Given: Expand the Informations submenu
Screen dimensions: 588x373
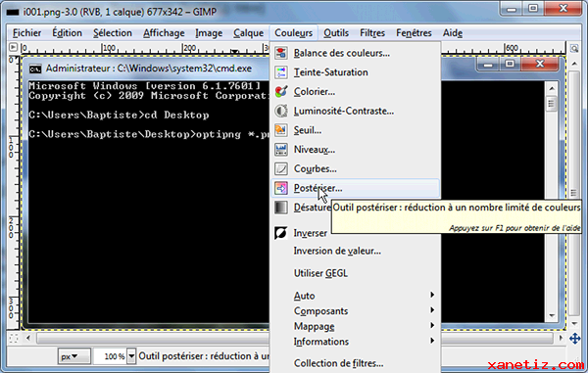Looking at the screenshot, I should [x=432, y=341].
